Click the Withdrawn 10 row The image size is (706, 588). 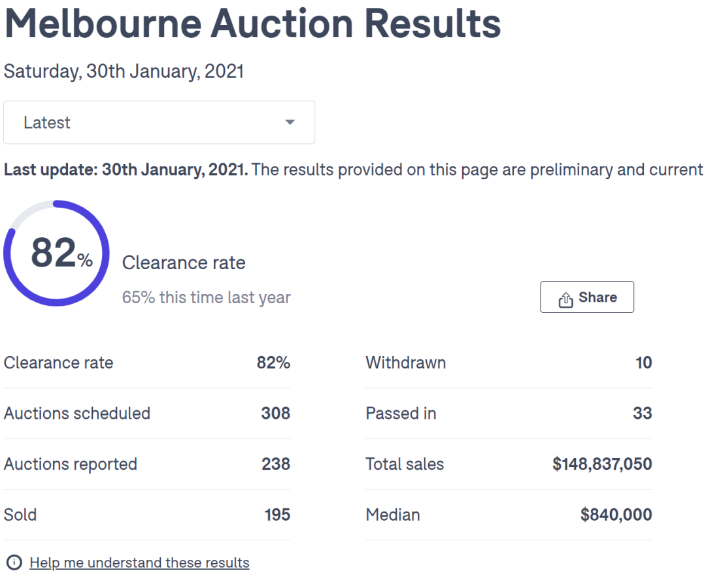(x=509, y=363)
